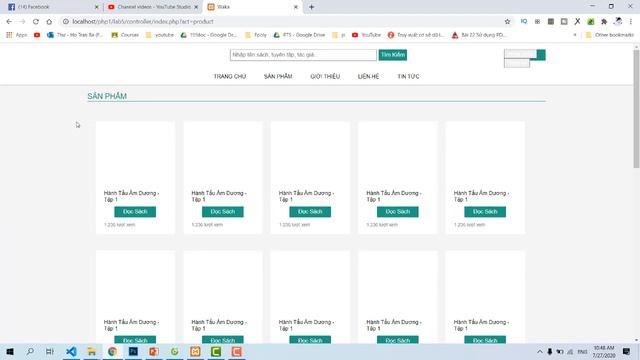640x360 pixels.
Task: Close the Facebook tab
Action: [97, 7]
